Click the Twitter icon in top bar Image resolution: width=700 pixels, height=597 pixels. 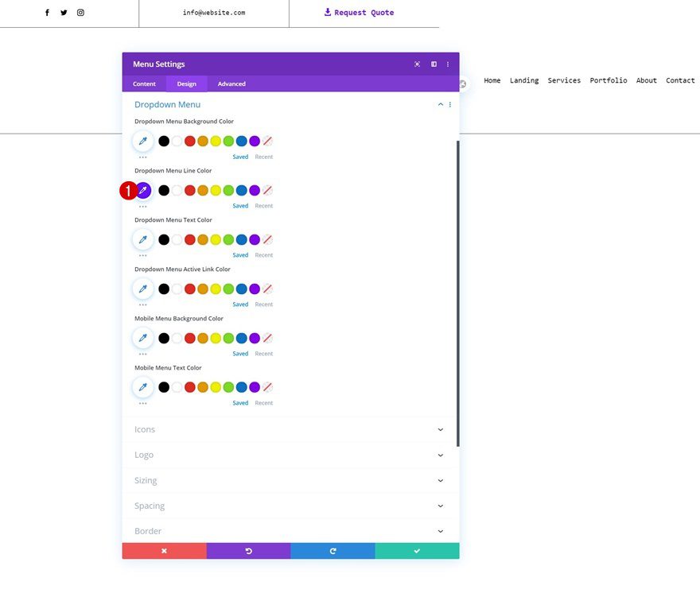click(x=64, y=13)
